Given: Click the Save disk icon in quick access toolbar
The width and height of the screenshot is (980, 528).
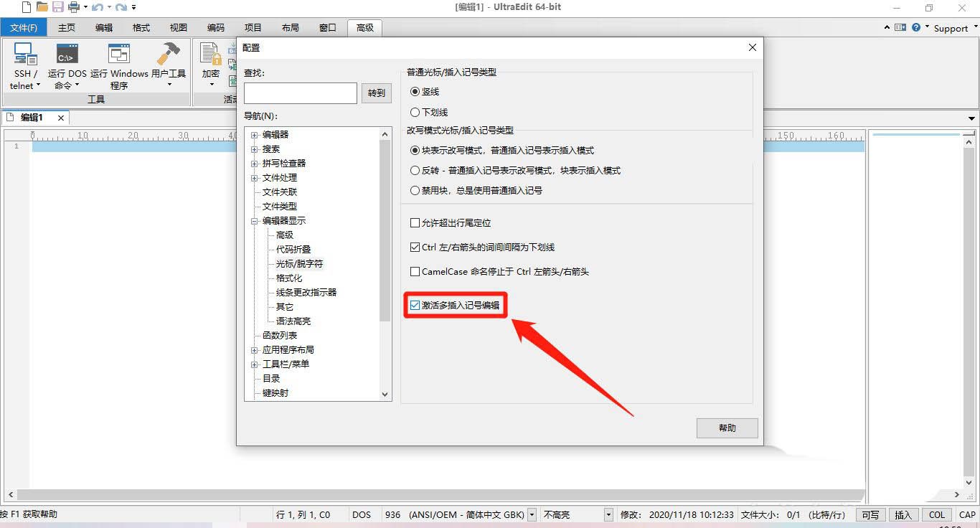Looking at the screenshot, I should [57, 7].
